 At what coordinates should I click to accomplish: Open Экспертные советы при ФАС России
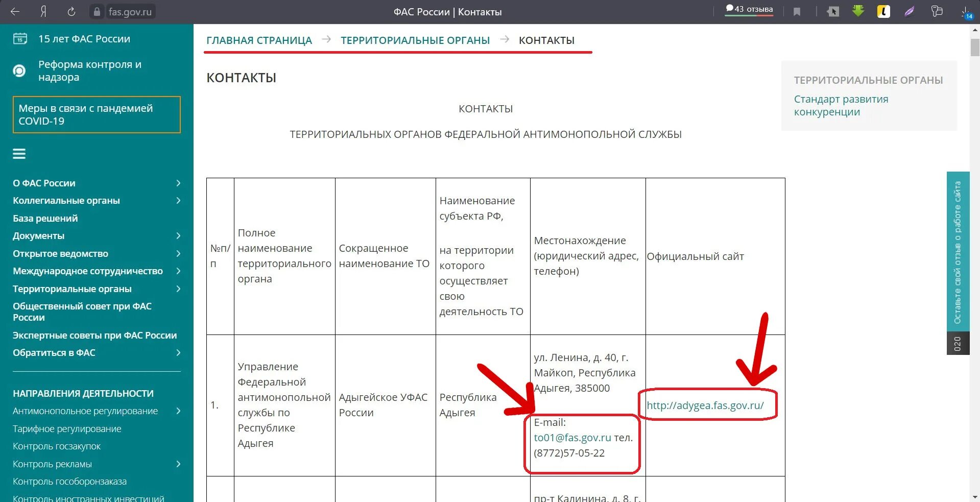[95, 335]
